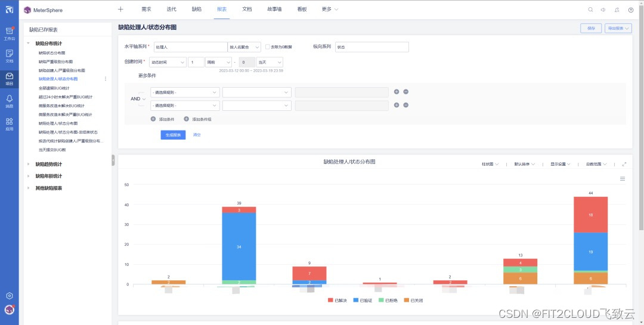Collapse the 缺陷分布统计 tree group
Screen dimensions: 644x325
29,43
